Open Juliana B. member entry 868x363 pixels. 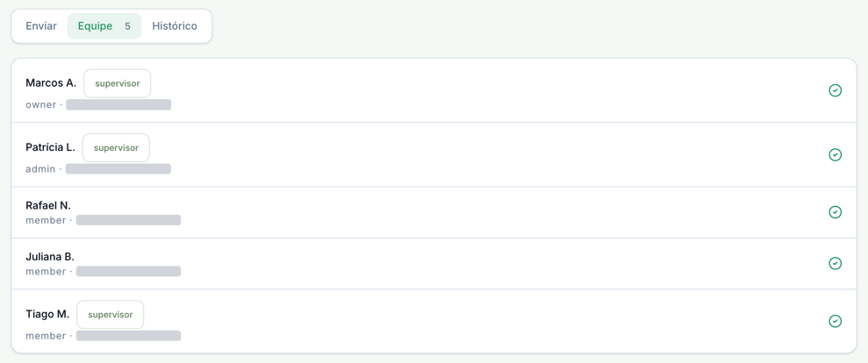point(434,263)
